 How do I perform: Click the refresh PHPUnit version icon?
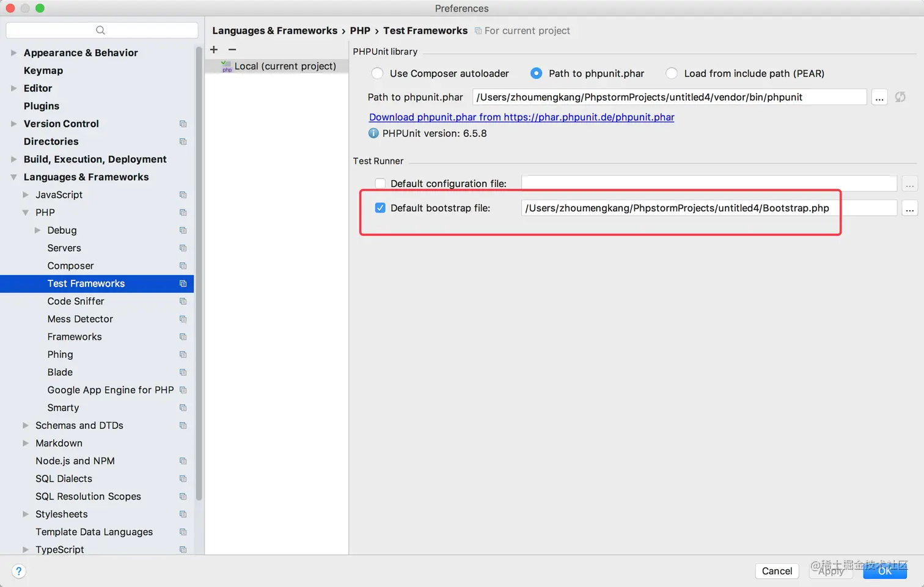(x=900, y=97)
